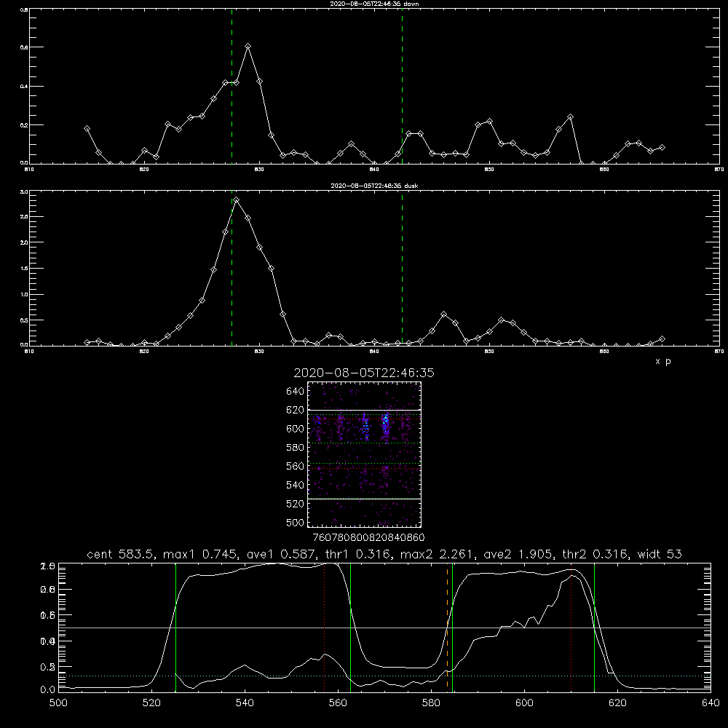This screenshot has height=728, width=728.
Task: Click y-axis label 560 of spectral image
Action: (296, 466)
